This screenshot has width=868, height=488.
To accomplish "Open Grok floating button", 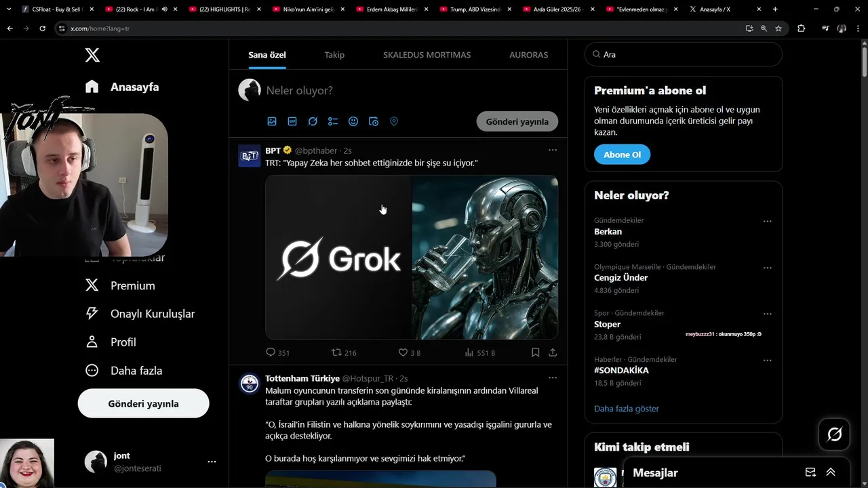I will pos(835,434).
